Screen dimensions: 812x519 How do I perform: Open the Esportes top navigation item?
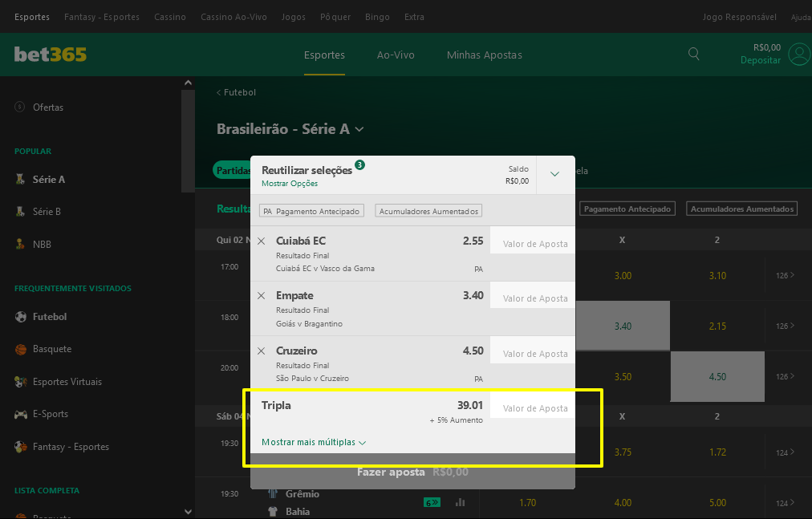coord(32,17)
